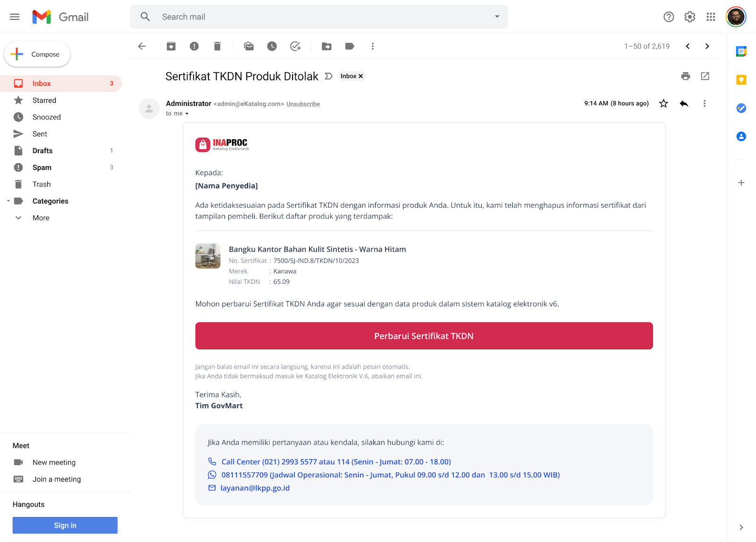The width and height of the screenshot is (756, 542).
Task: Toggle the importance marker next to the subject
Action: pyautogui.click(x=329, y=76)
